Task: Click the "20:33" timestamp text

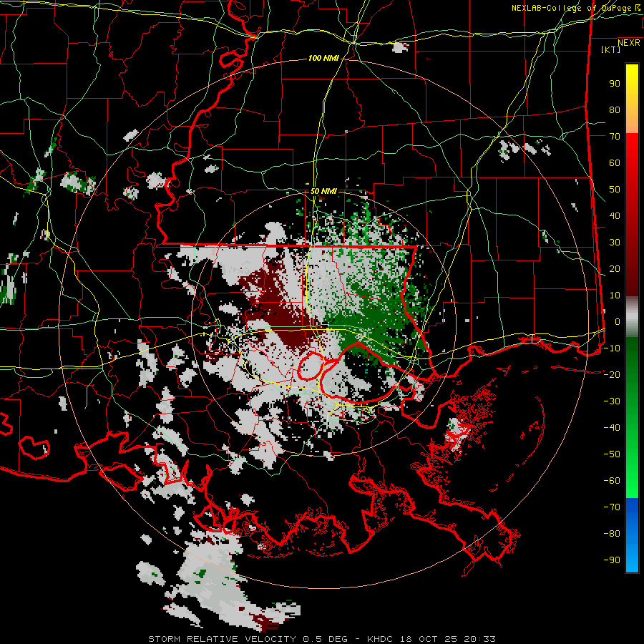Action: point(480,639)
